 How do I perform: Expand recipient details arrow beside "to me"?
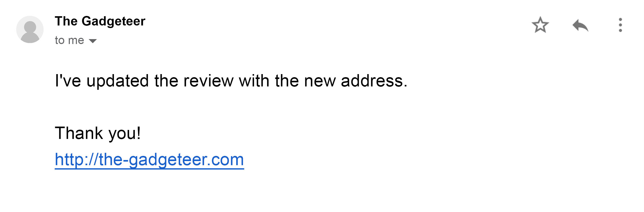(x=92, y=41)
